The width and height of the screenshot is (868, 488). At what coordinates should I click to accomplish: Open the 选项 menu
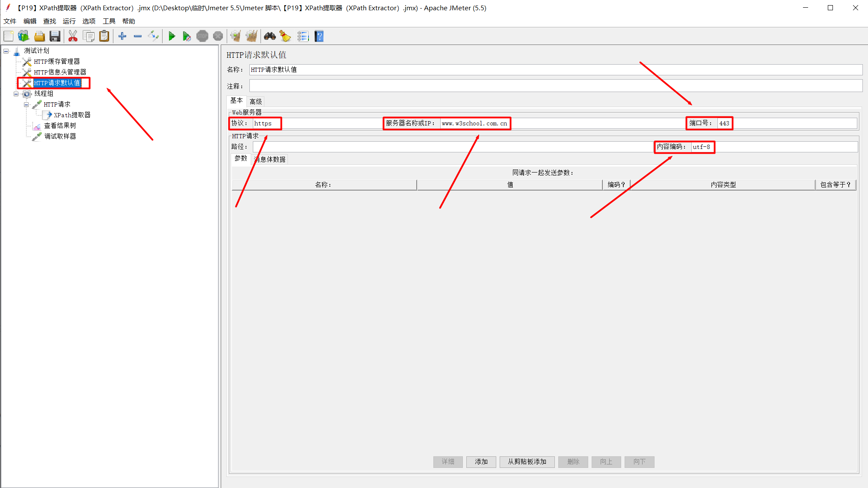tap(89, 21)
